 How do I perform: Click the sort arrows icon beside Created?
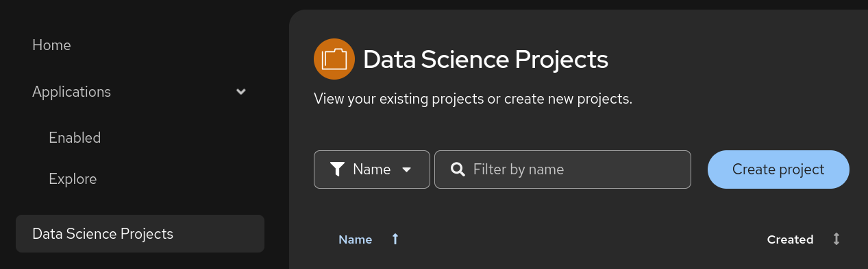[x=836, y=239]
